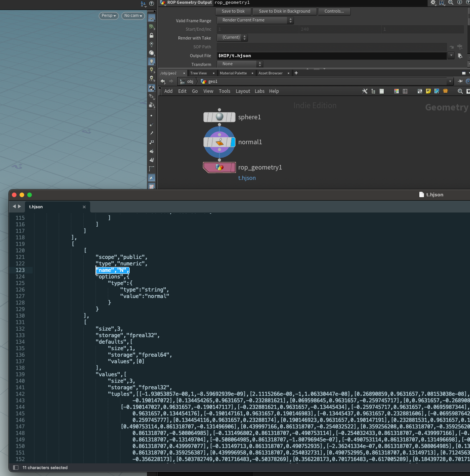This screenshot has height=476, width=470.
Task: Click the viewport lock icon in display sidebar
Action: pos(152,35)
